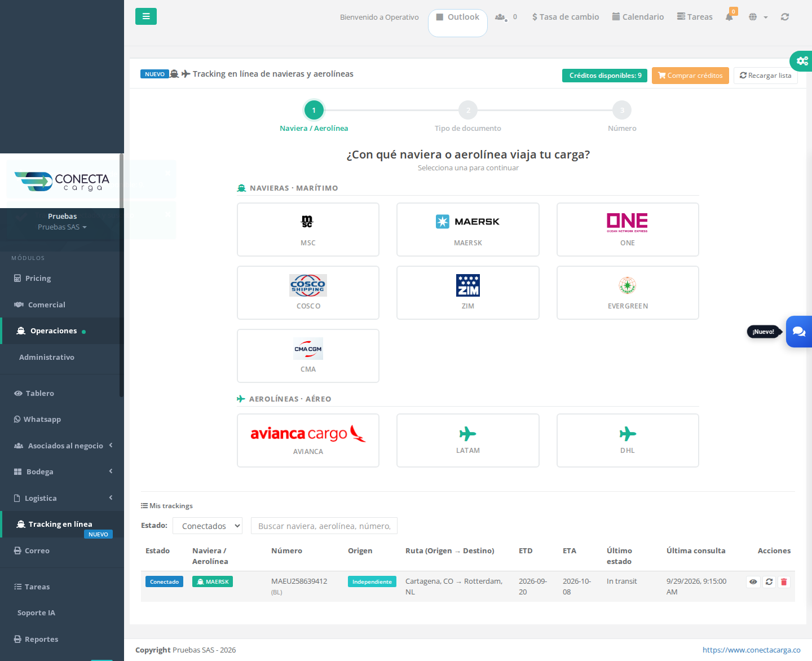Click the refresh icon in top bar
The width and height of the screenshot is (812, 661).
click(x=785, y=17)
